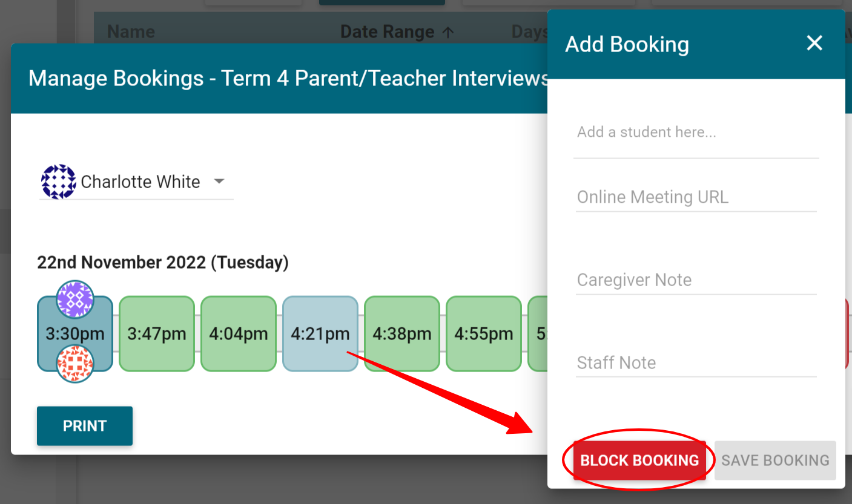This screenshot has height=504, width=852.
Task: Click Charlotte White's avatar icon
Action: tap(58, 182)
